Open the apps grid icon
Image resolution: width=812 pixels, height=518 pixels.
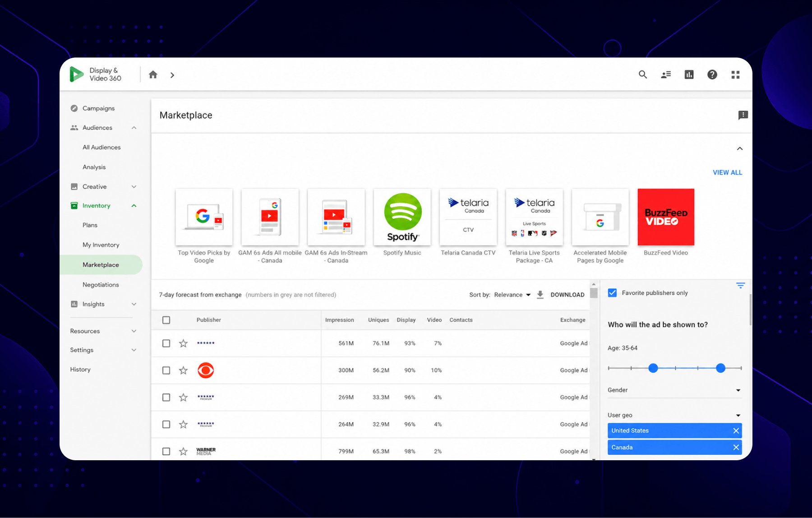735,75
